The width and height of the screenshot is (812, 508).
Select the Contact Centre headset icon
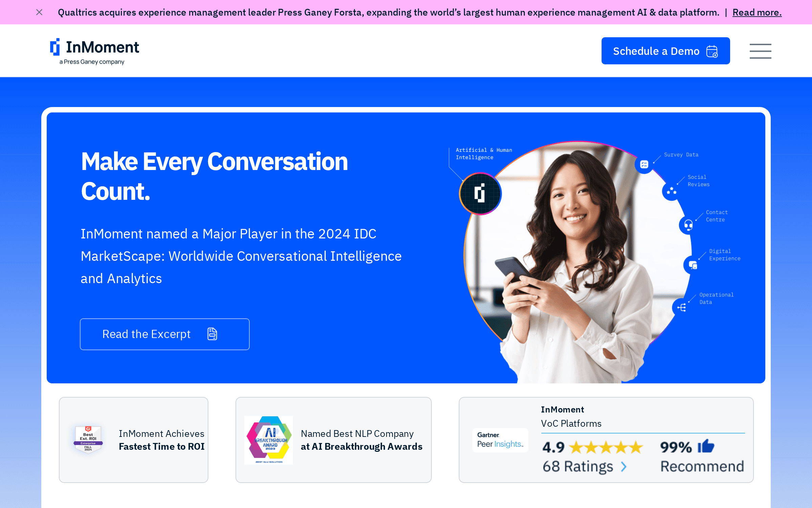pyautogui.click(x=688, y=225)
